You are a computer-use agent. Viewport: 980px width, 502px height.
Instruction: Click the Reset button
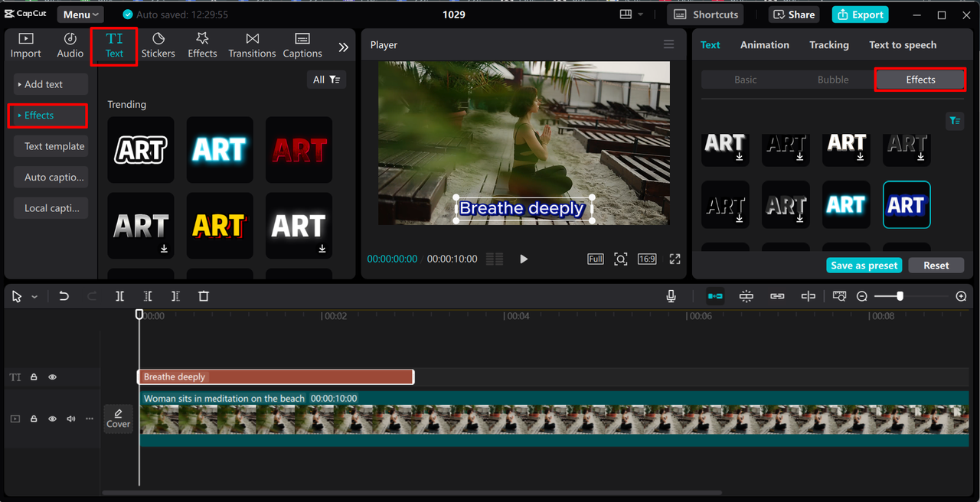936,266
